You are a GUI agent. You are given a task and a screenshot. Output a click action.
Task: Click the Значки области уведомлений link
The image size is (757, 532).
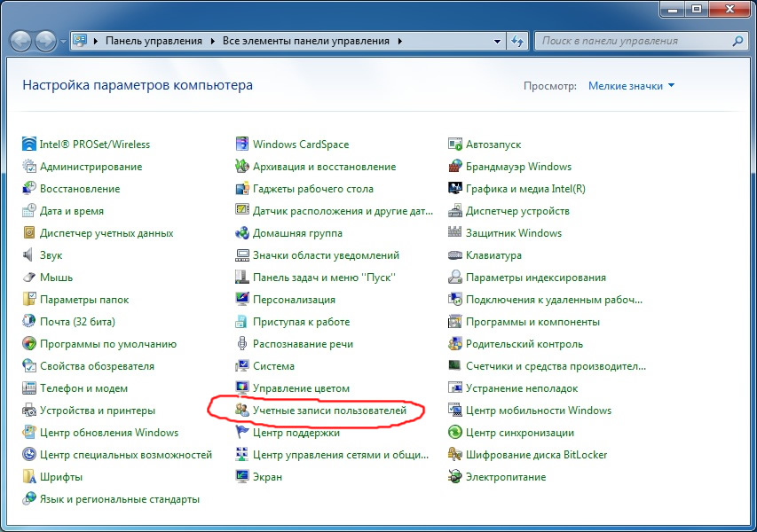point(327,255)
